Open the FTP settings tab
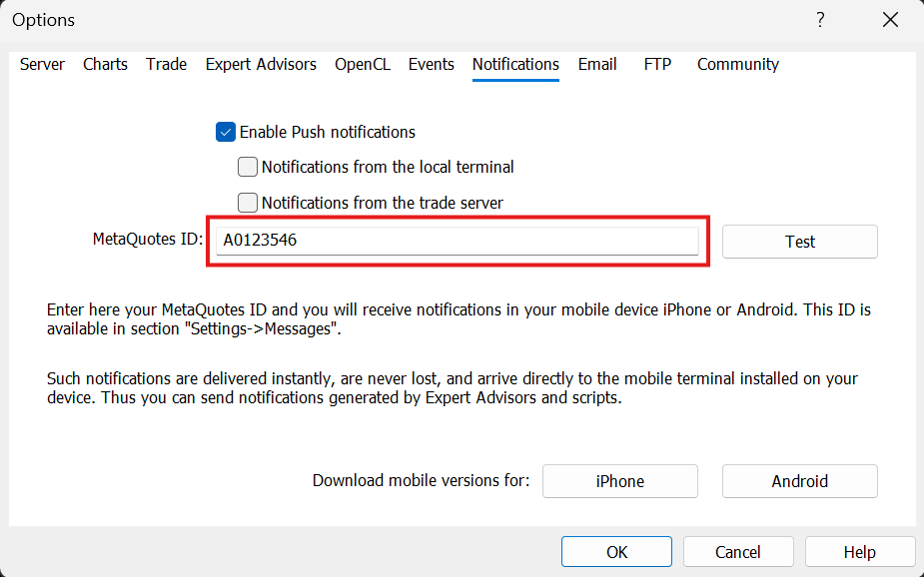 pyautogui.click(x=657, y=64)
